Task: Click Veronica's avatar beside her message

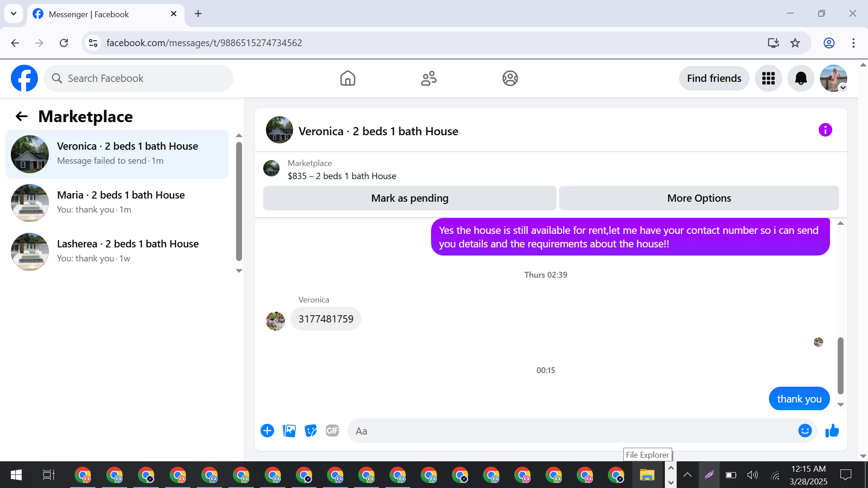Action: pyautogui.click(x=275, y=321)
